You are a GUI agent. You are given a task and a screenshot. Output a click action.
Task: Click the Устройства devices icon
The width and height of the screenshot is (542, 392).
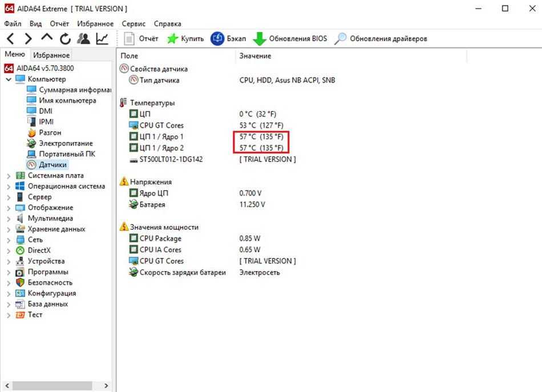(x=20, y=261)
